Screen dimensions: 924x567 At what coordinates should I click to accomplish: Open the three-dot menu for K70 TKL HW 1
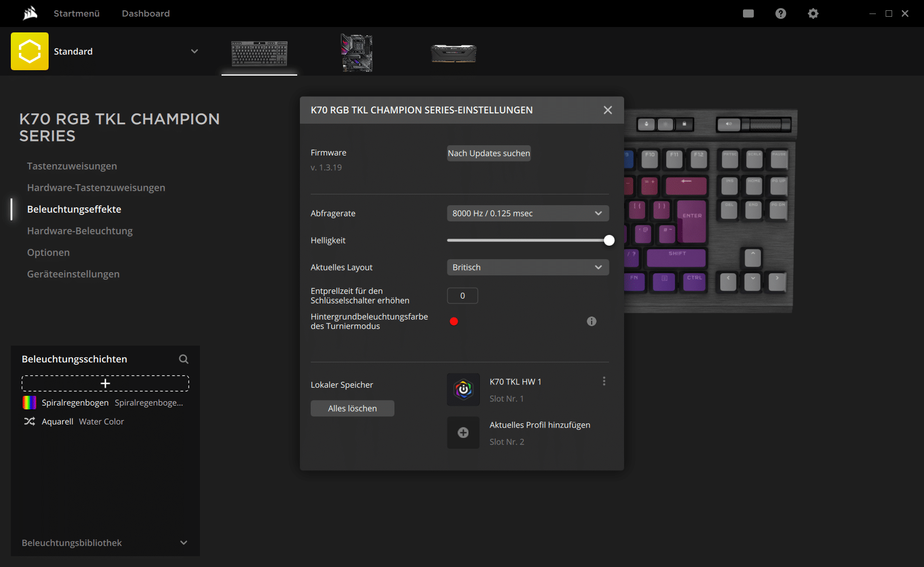pyautogui.click(x=604, y=381)
